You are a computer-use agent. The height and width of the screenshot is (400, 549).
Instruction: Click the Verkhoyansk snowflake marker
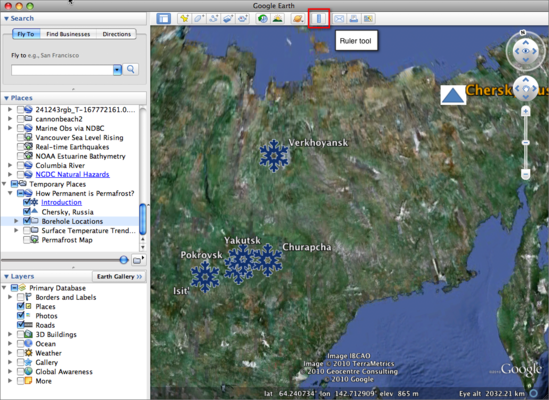click(x=274, y=156)
